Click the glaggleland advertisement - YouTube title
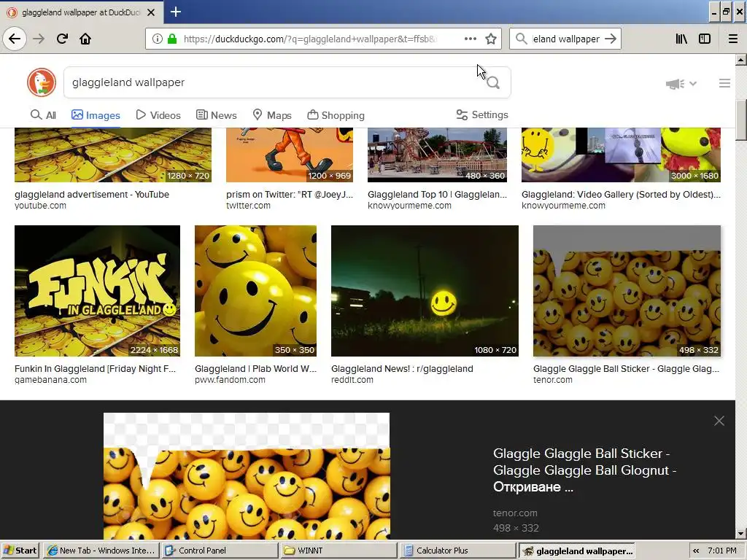 [x=92, y=194]
